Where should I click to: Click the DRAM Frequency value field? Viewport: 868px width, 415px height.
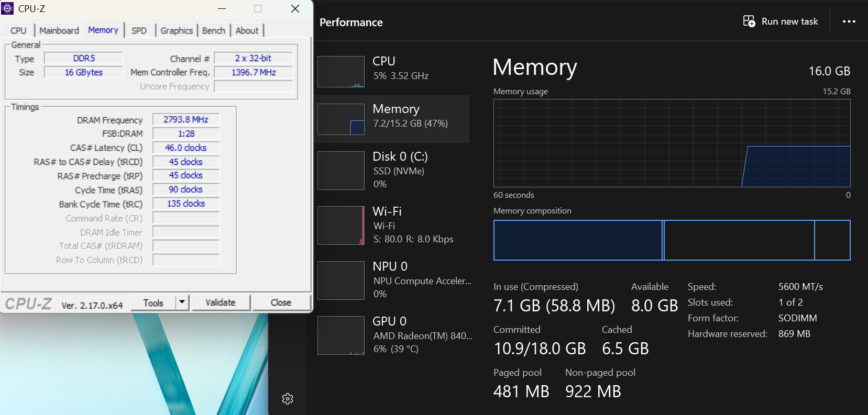coord(186,120)
